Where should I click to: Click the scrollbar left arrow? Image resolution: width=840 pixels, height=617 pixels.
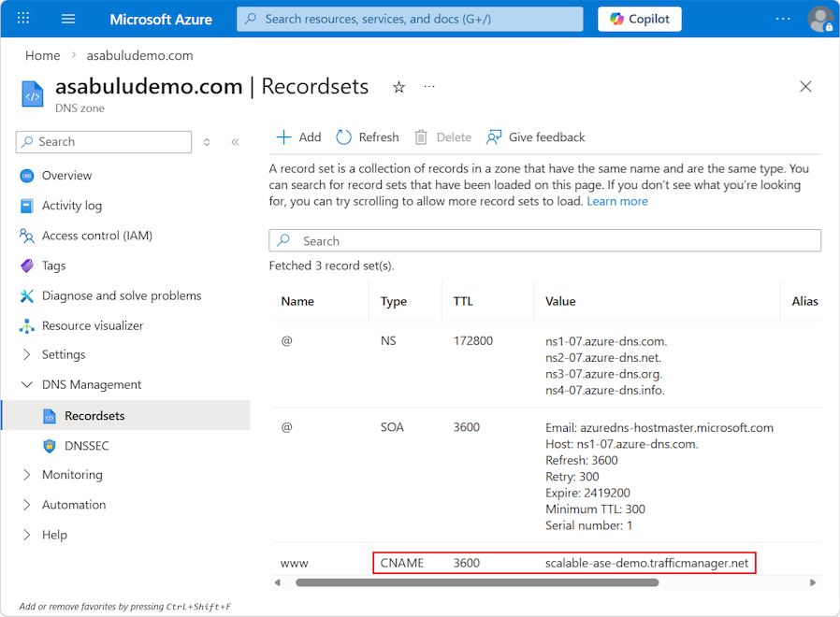point(278,582)
